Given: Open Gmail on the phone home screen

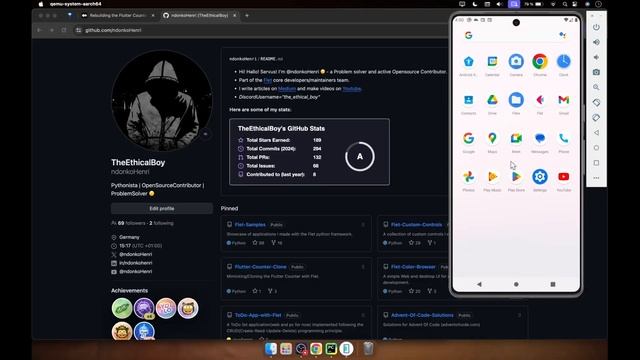Looking at the screenshot, I should pyautogui.click(x=563, y=100).
